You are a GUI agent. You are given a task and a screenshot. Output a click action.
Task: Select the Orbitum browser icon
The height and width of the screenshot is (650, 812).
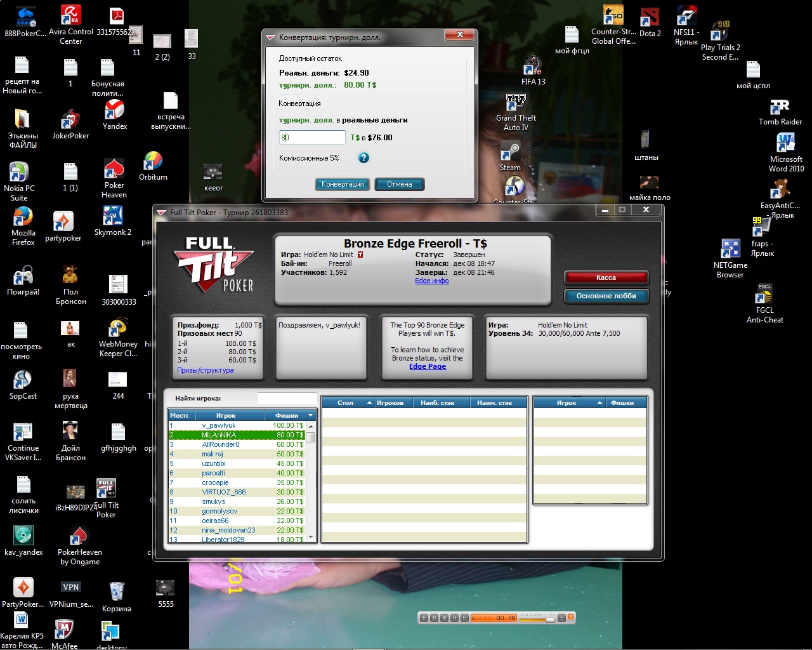click(x=153, y=166)
